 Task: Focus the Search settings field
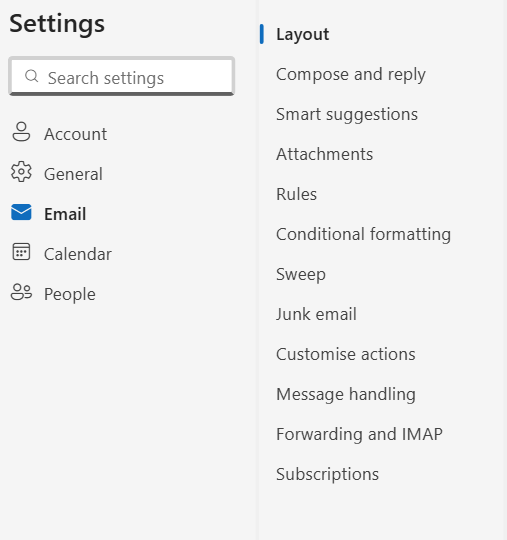point(122,76)
